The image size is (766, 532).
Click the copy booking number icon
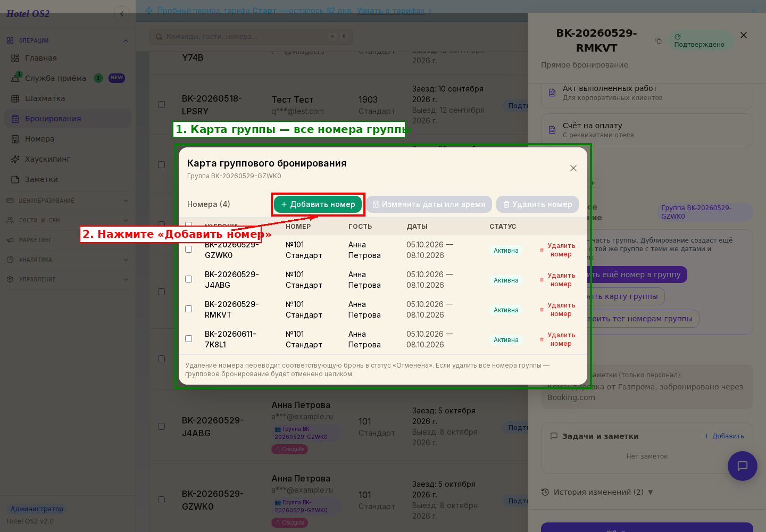pyautogui.click(x=659, y=40)
